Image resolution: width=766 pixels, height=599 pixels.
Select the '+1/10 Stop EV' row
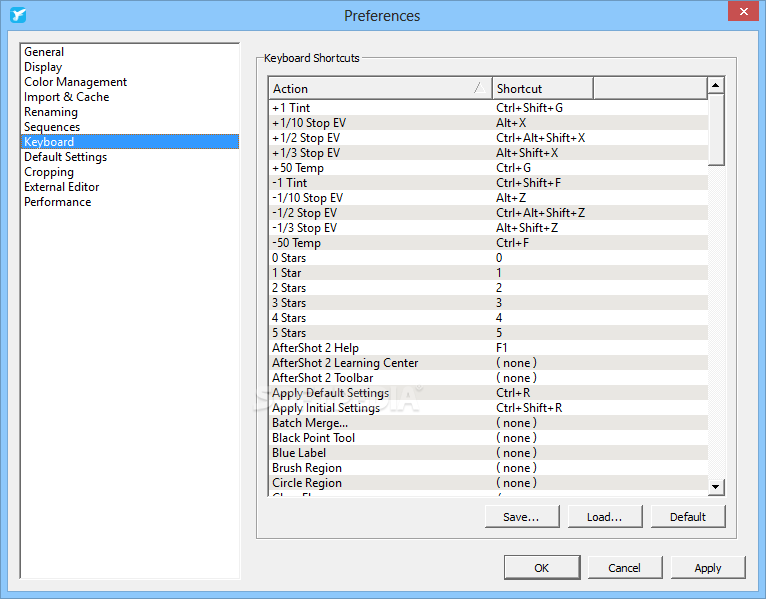(x=489, y=123)
